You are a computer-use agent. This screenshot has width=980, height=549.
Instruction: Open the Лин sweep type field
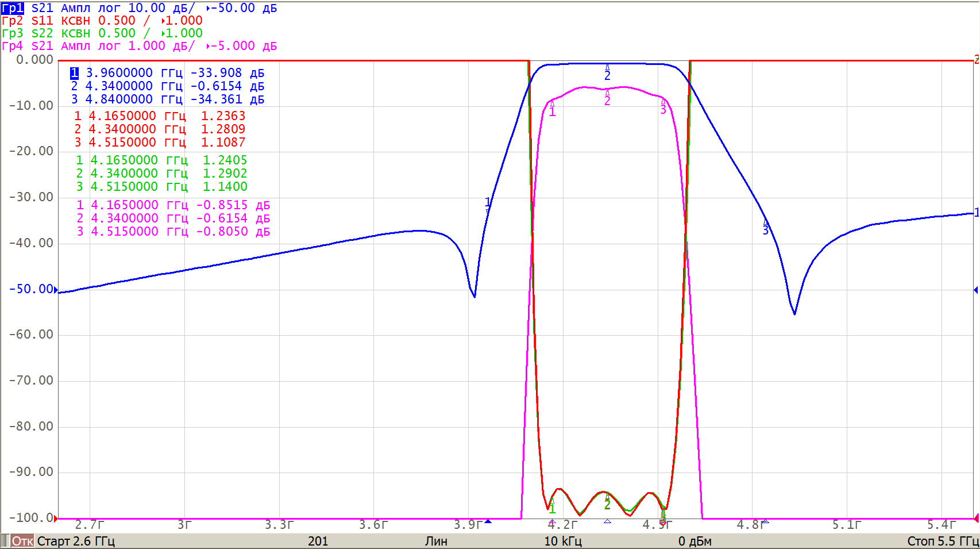tap(436, 541)
